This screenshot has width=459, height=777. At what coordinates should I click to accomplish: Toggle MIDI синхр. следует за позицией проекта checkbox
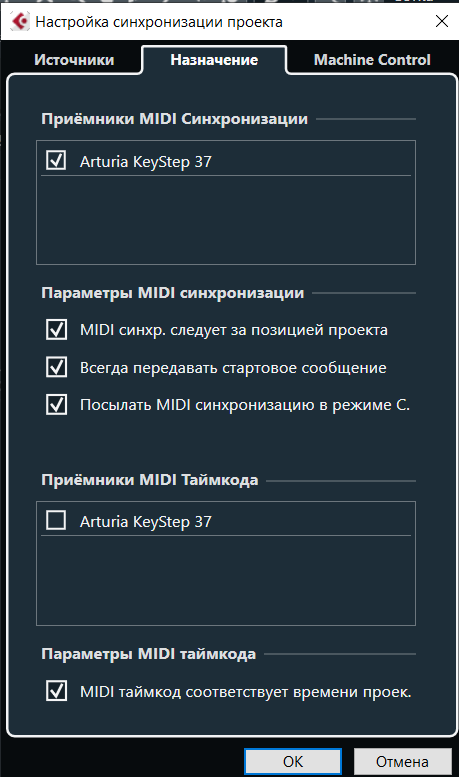point(56,330)
